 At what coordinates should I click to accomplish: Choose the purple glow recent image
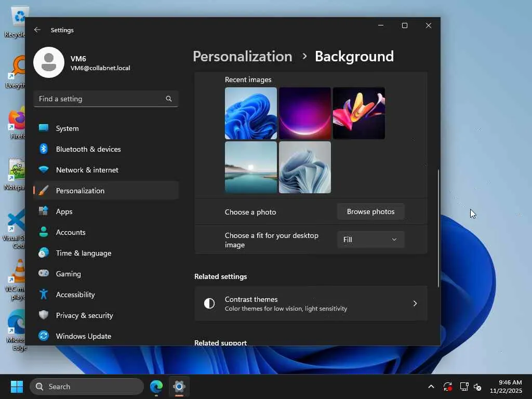coord(305,113)
